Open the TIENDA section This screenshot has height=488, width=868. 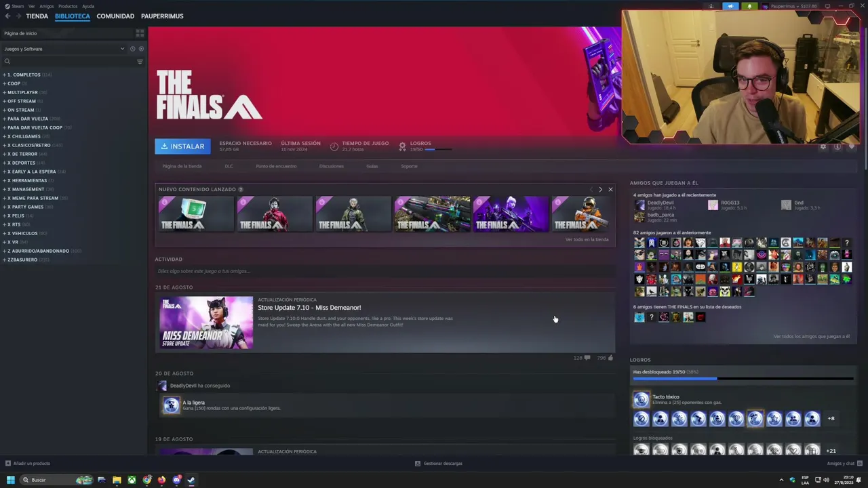click(x=37, y=16)
